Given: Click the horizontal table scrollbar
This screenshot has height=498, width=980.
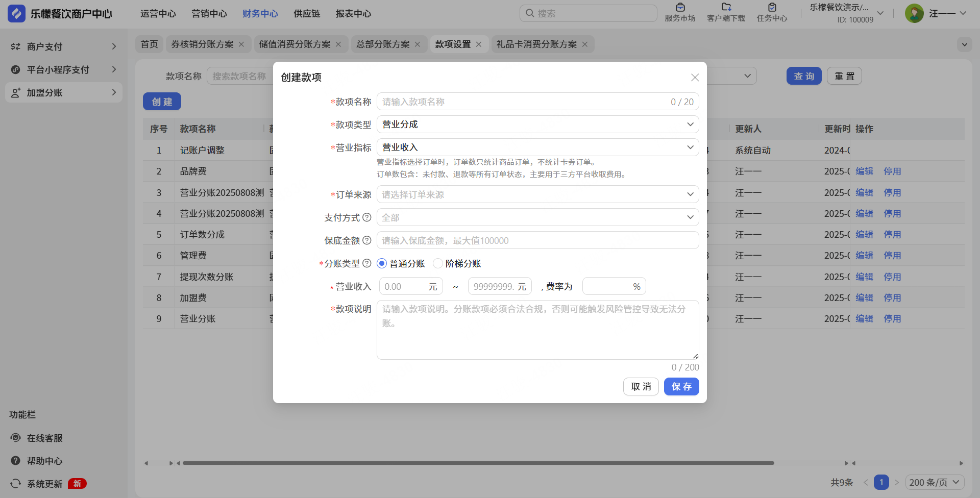Looking at the screenshot, I should tap(478, 463).
